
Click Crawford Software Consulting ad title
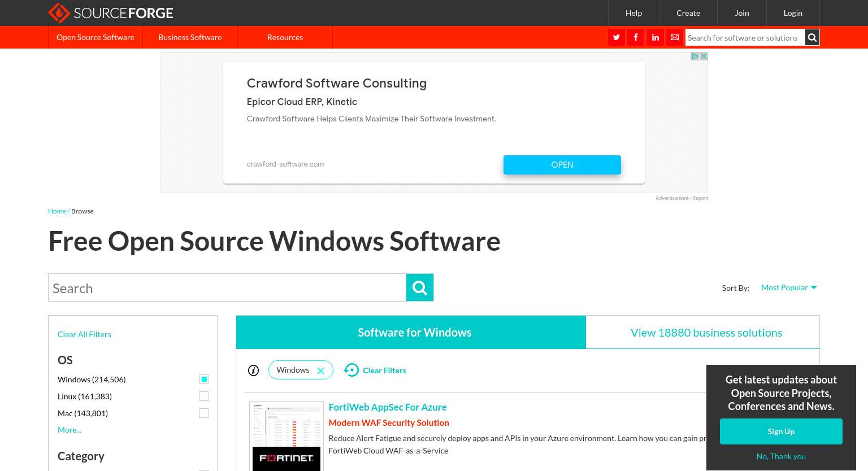[337, 84]
